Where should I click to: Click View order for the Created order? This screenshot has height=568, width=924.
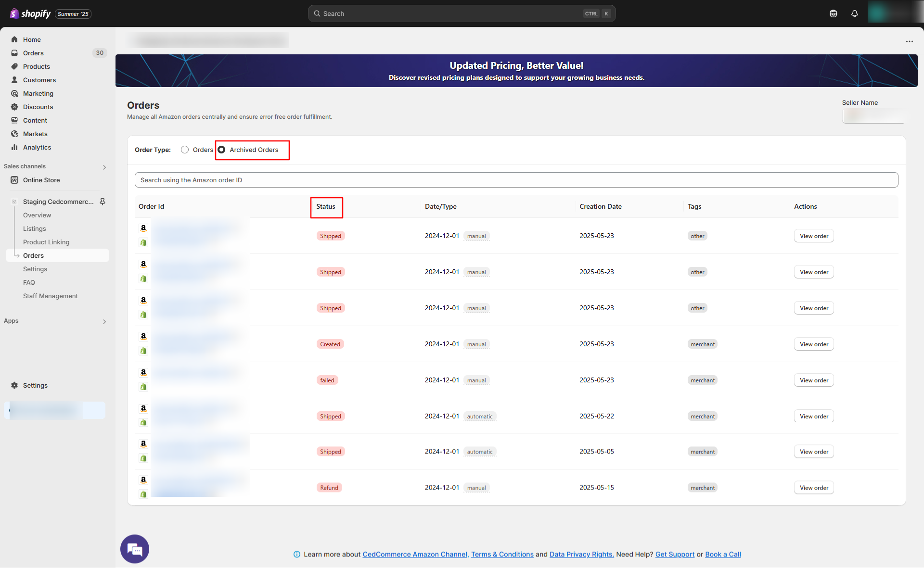coord(814,344)
